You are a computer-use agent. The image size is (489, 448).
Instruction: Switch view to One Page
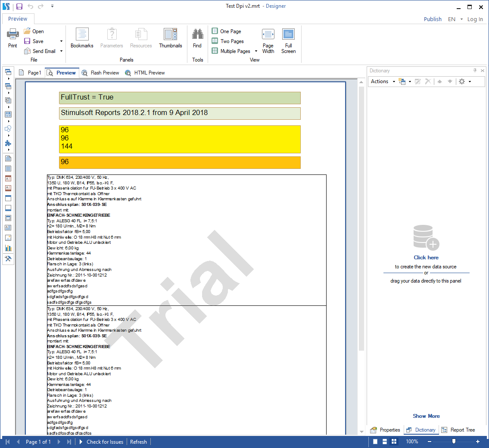[x=227, y=31]
